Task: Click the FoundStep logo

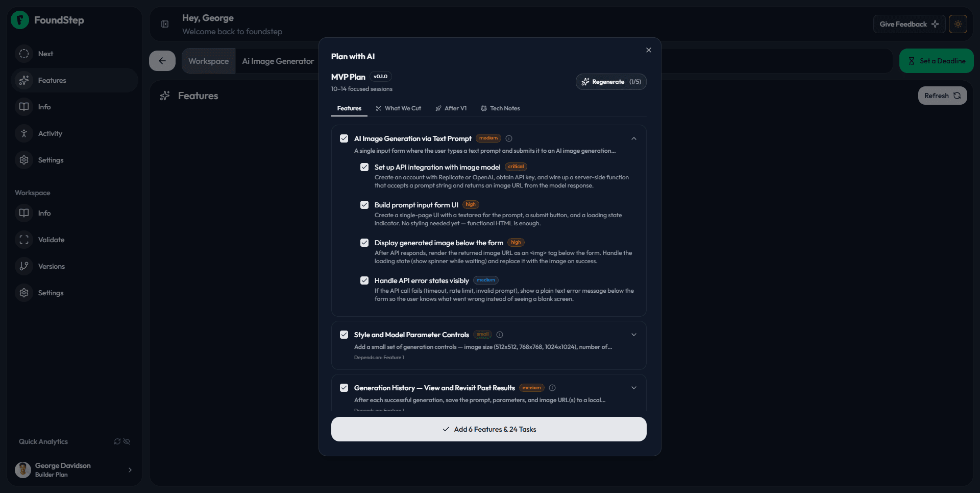Action: (19, 20)
